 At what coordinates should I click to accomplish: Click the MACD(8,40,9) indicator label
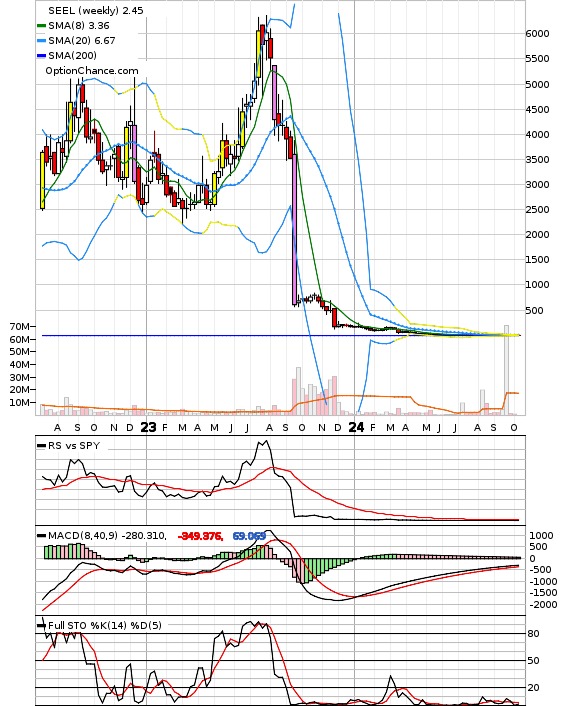[82, 535]
